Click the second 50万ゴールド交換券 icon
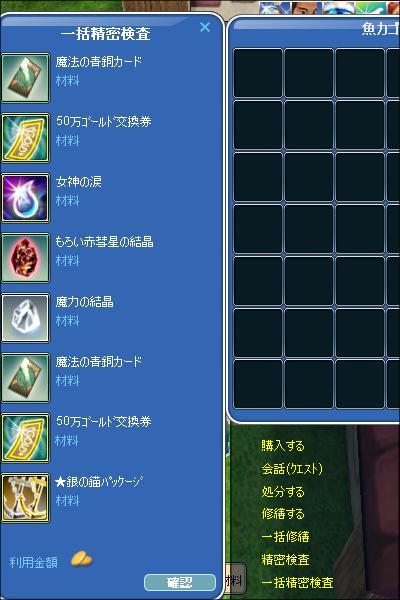The image size is (400, 600). tap(25, 438)
